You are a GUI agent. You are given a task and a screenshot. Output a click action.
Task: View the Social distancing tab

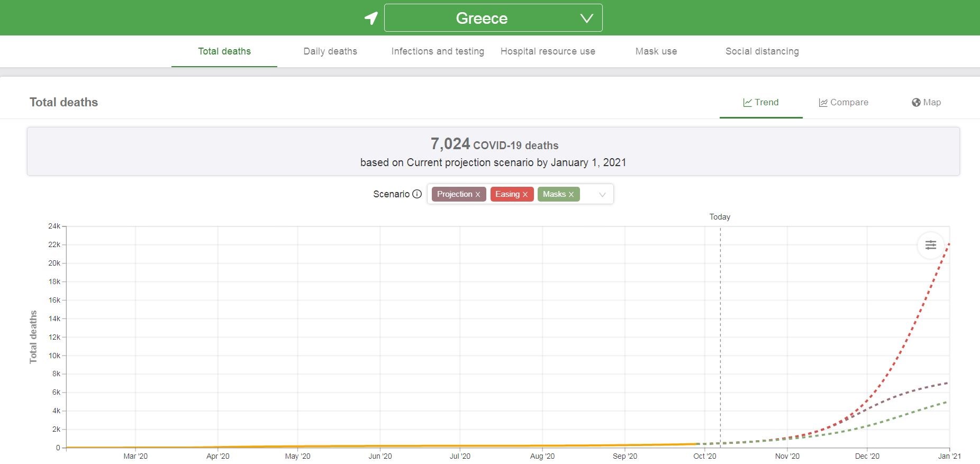click(762, 51)
